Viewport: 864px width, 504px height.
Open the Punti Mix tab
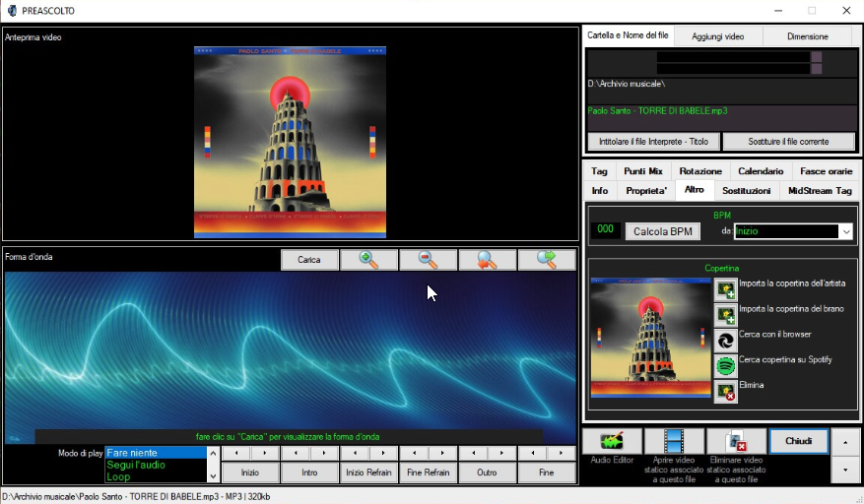coord(643,171)
